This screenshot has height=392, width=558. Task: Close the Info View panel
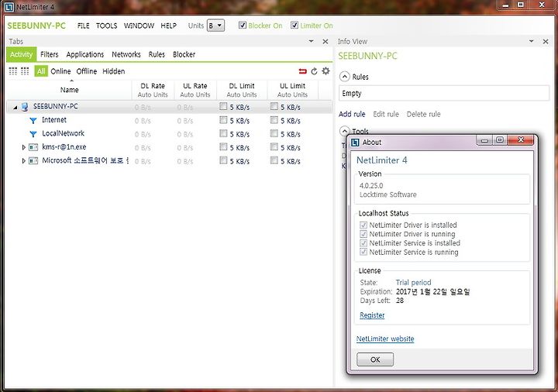coord(545,42)
